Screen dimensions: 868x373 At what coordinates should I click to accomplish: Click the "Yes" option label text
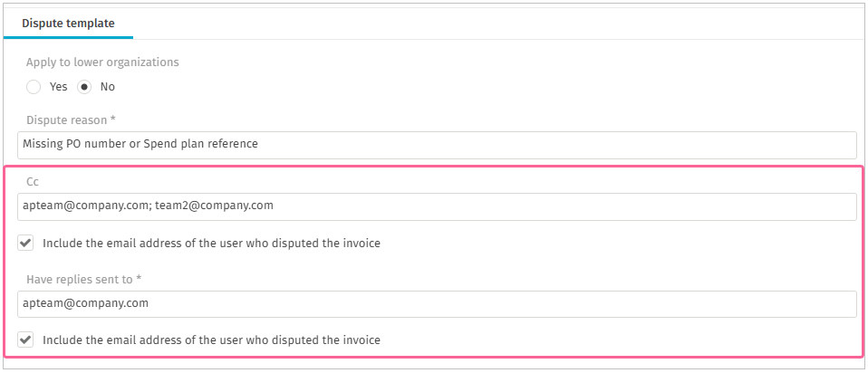59,87
